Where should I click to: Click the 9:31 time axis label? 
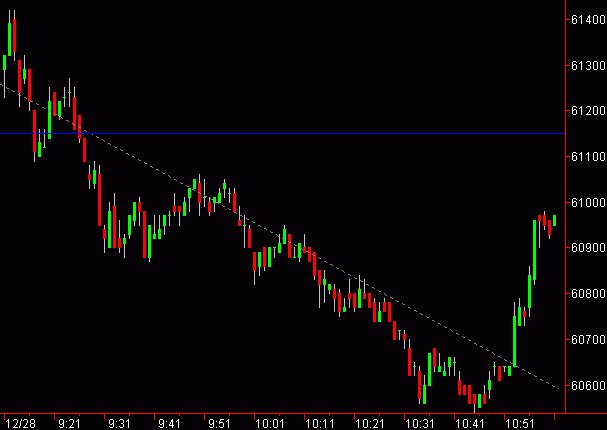[119, 424]
